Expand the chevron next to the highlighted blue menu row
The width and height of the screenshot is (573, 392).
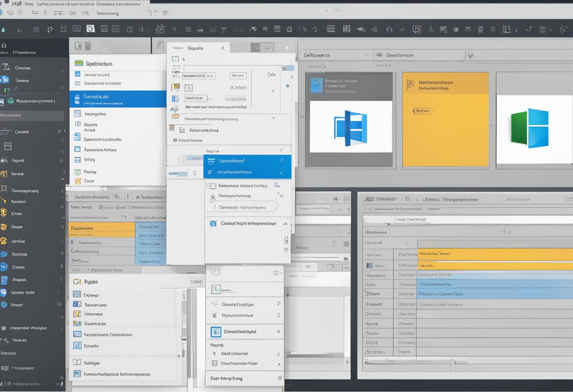click(282, 161)
